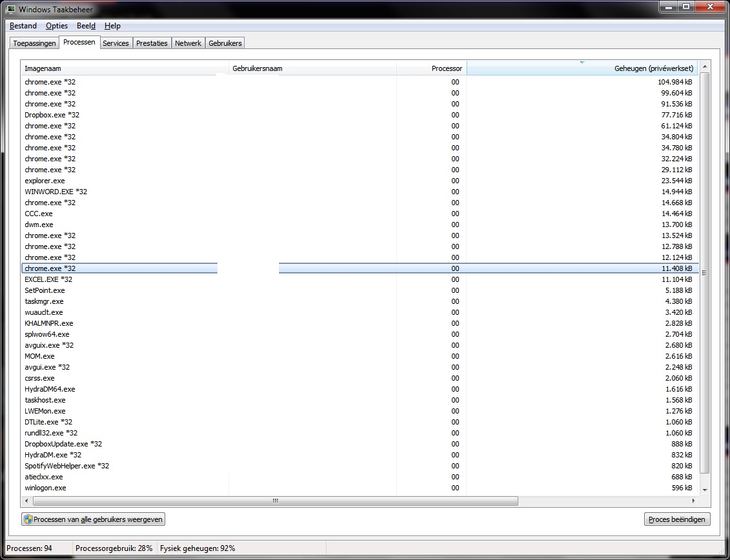Viewport: 730px width, 560px height.
Task: Select the wuauclt.exe process
Action: click(360, 312)
